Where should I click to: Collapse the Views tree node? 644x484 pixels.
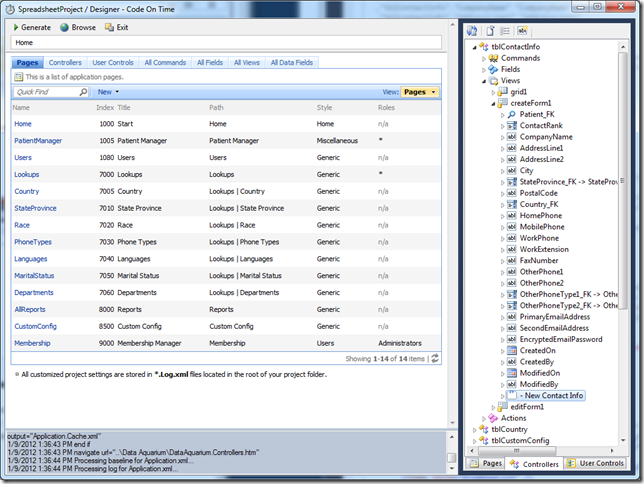[484, 81]
